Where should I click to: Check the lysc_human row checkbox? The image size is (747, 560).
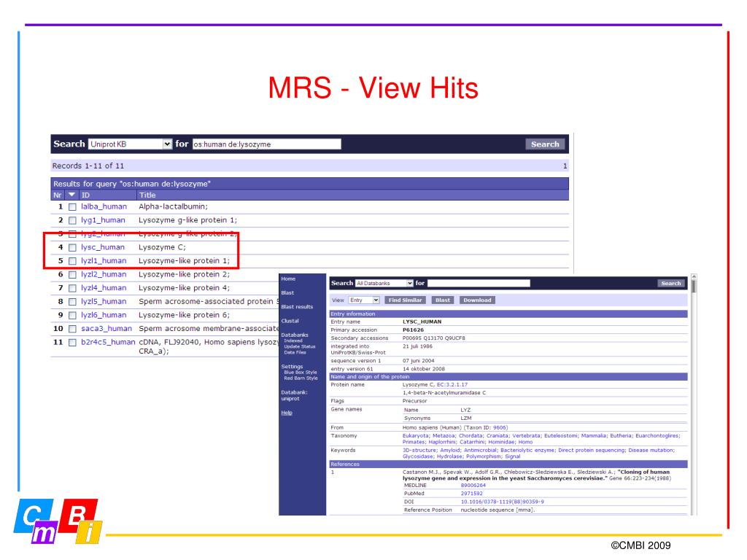pyautogui.click(x=72, y=248)
